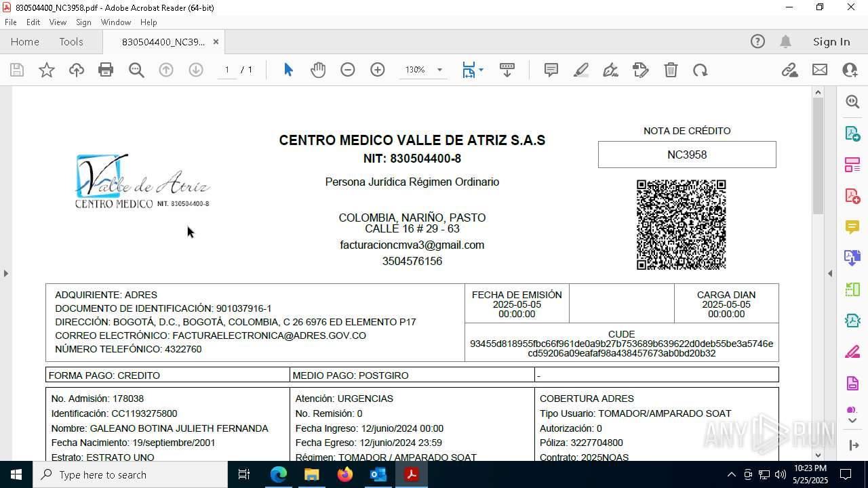Activate the hand pan tool
The height and width of the screenshot is (488, 868).
[318, 70]
